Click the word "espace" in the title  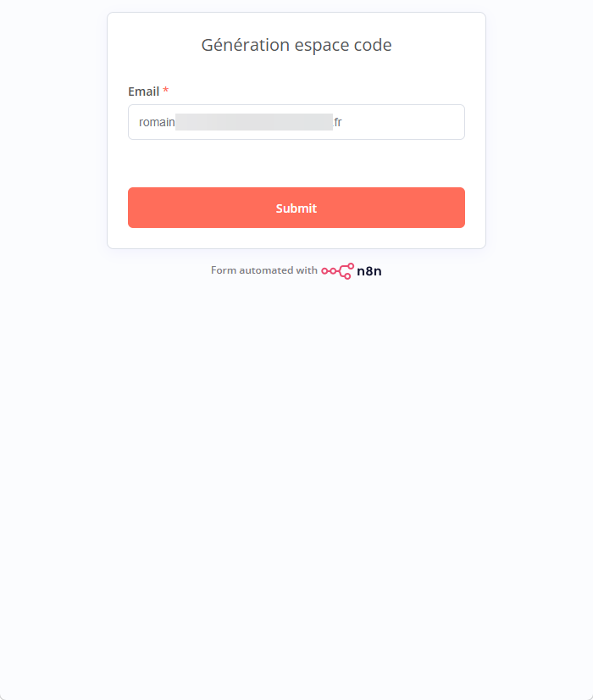tap(321, 45)
